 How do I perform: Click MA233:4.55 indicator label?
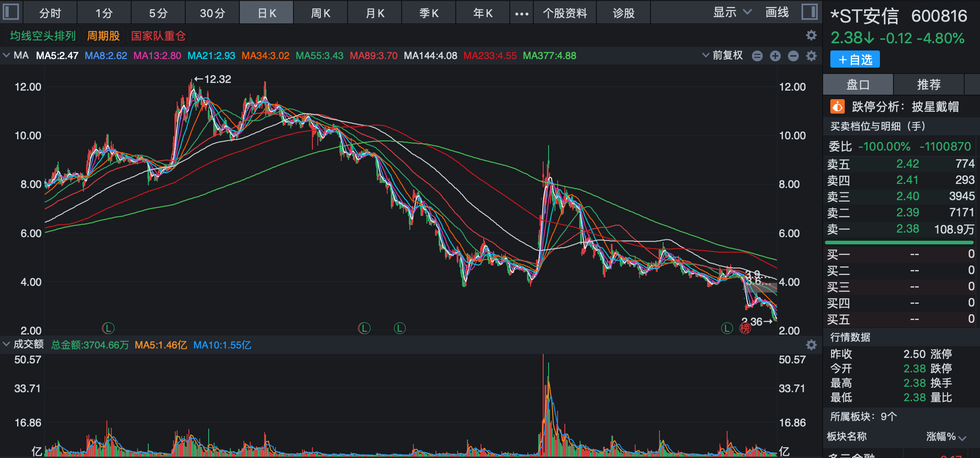coord(490,56)
